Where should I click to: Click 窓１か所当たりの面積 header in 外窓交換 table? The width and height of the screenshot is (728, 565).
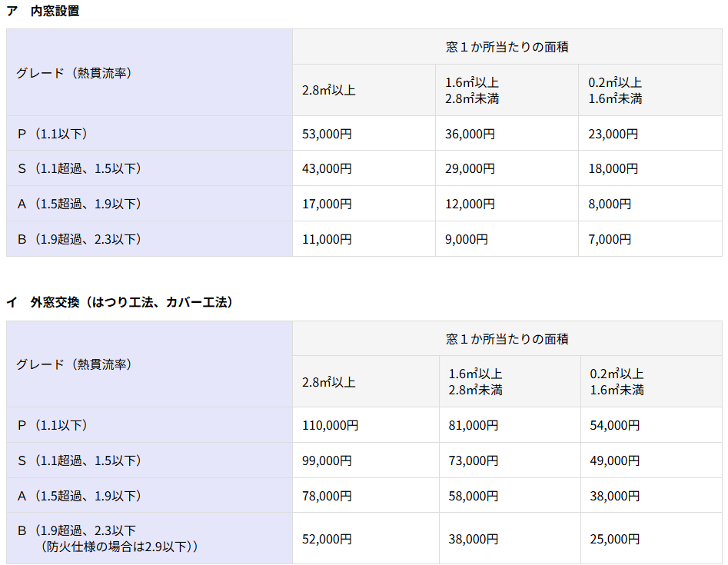tap(507, 338)
